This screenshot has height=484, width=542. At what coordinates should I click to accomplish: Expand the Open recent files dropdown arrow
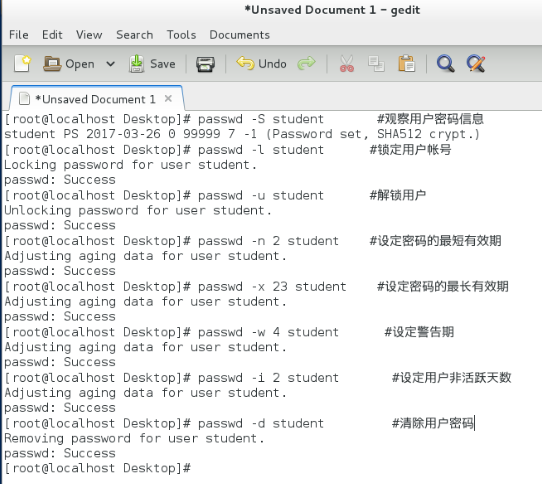pyautogui.click(x=110, y=64)
